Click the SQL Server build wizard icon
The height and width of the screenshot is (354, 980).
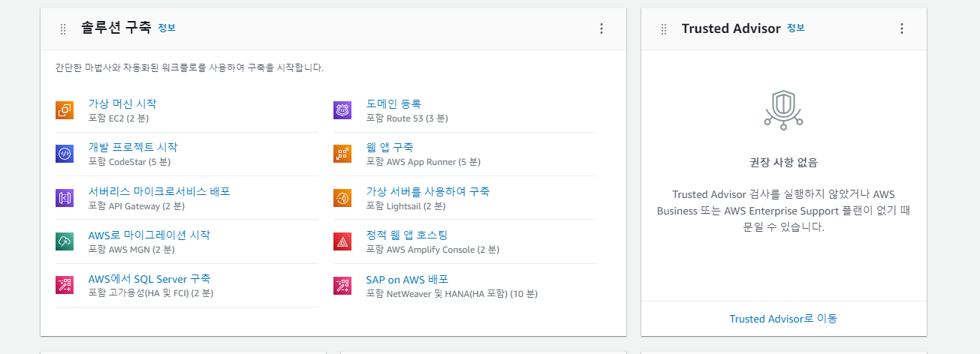tap(65, 285)
